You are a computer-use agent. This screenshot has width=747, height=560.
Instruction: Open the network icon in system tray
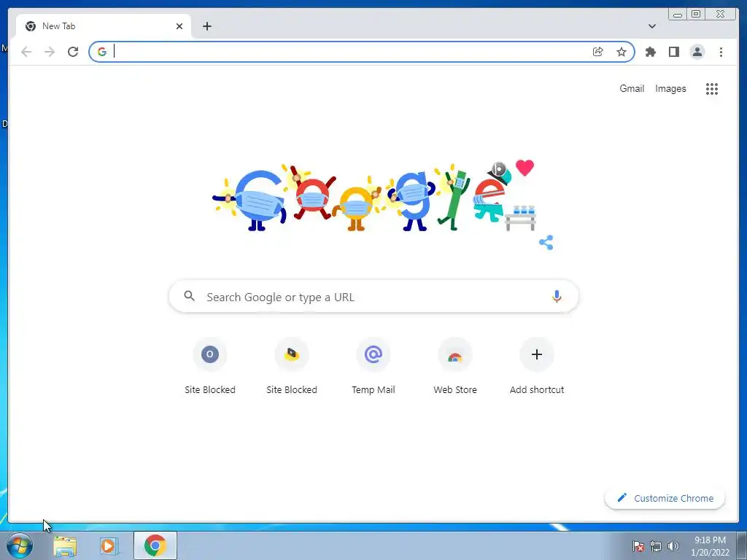tap(656, 546)
